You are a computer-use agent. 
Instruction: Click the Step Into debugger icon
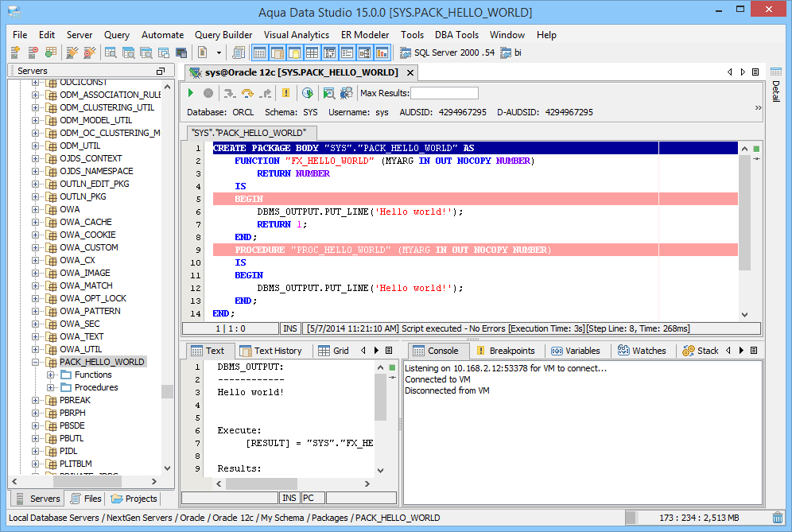click(230, 93)
